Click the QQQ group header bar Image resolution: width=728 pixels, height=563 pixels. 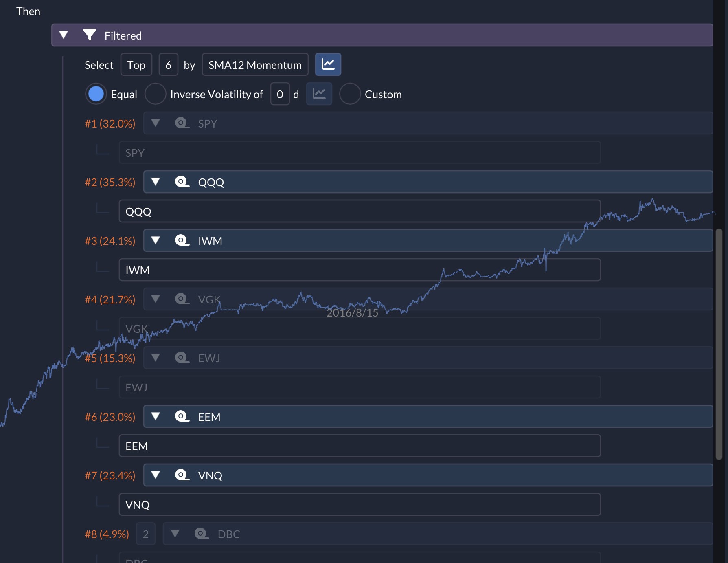point(428,182)
